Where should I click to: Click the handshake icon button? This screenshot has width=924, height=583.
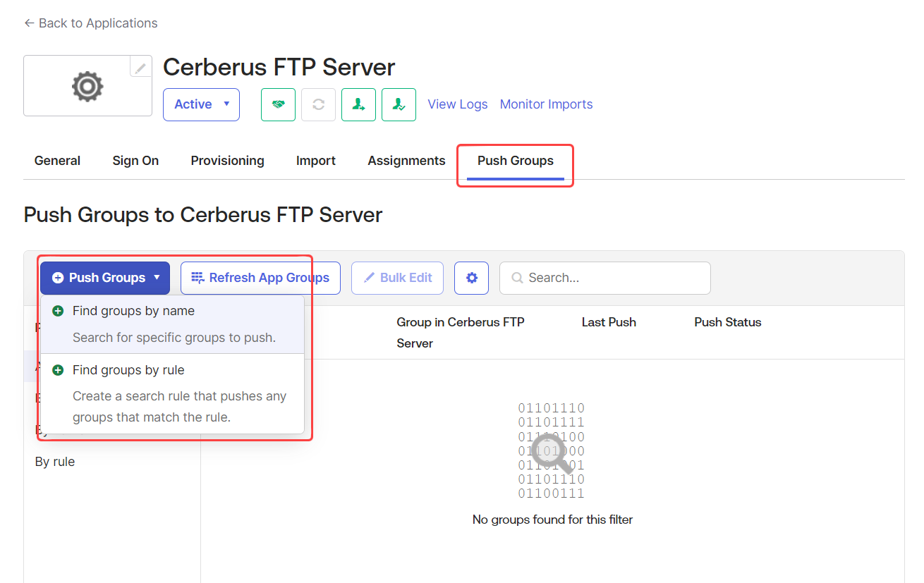[278, 104]
